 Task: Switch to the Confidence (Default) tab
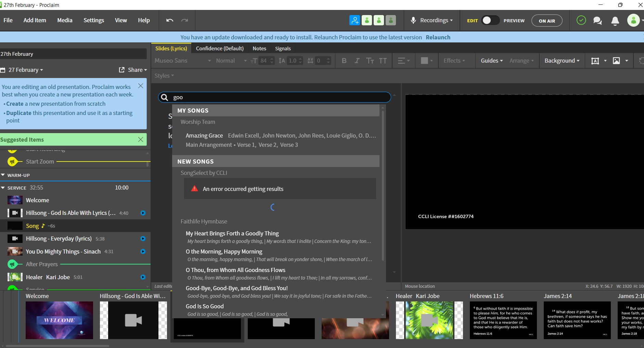tap(220, 49)
